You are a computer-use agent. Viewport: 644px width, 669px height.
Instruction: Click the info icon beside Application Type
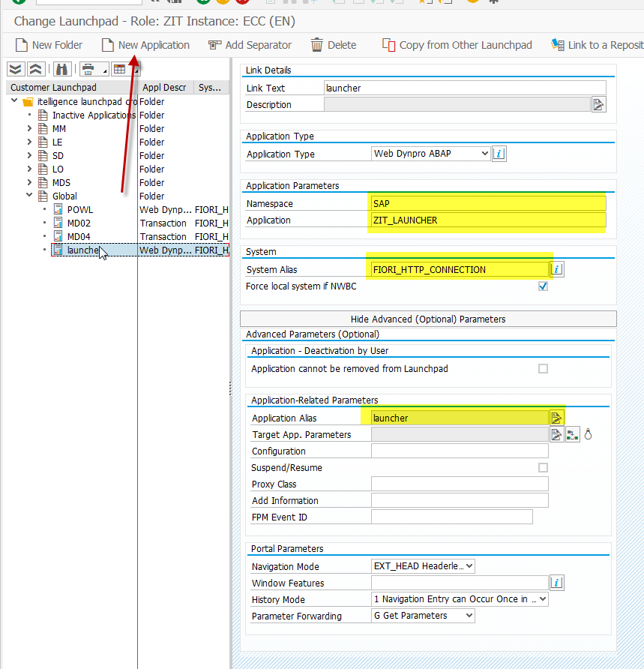click(x=500, y=154)
